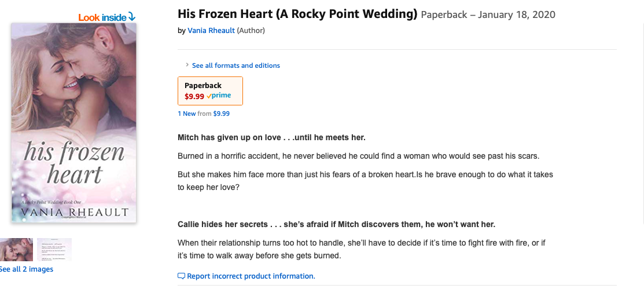Click the His Frozen Heart product title
This screenshot has width=644, height=296.
click(x=297, y=14)
